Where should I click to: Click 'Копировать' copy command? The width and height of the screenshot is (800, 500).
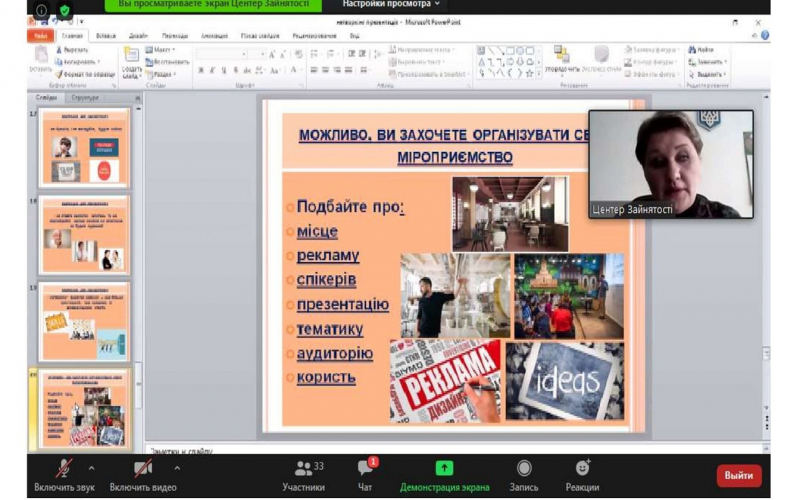click(x=78, y=62)
